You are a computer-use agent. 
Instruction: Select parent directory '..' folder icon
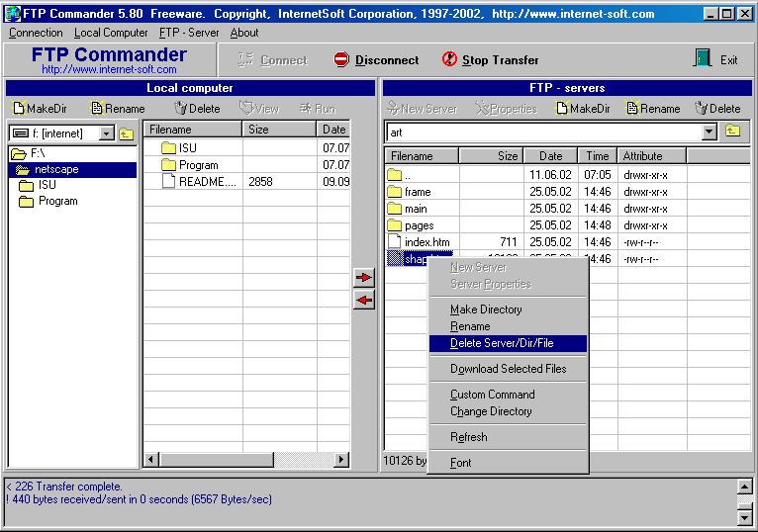click(395, 175)
